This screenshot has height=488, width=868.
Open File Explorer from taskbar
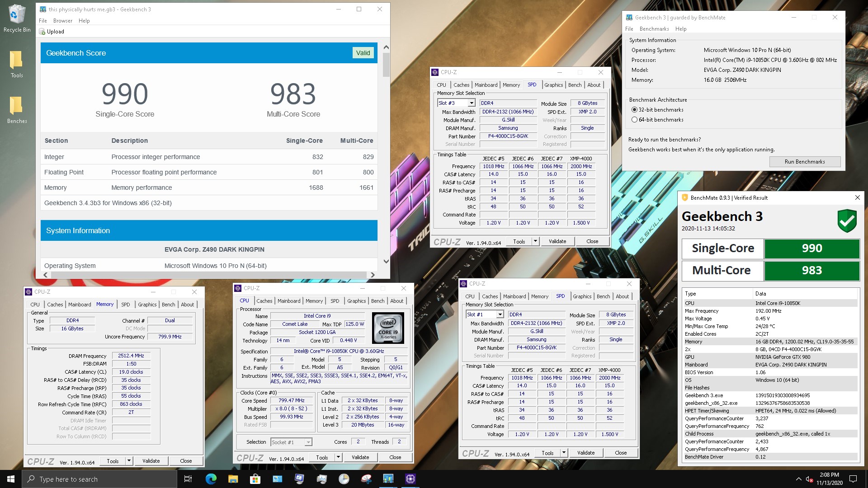point(233,479)
